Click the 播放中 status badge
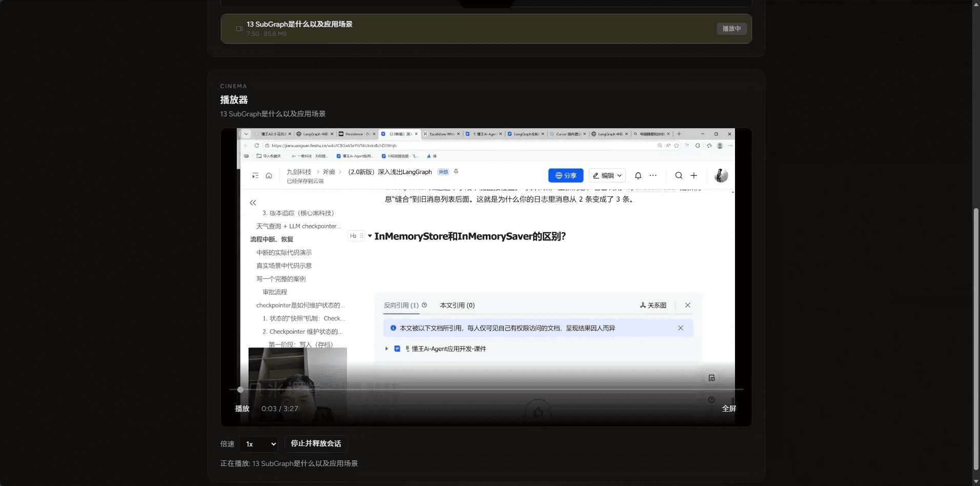Image resolution: width=980 pixels, height=486 pixels. [x=731, y=29]
